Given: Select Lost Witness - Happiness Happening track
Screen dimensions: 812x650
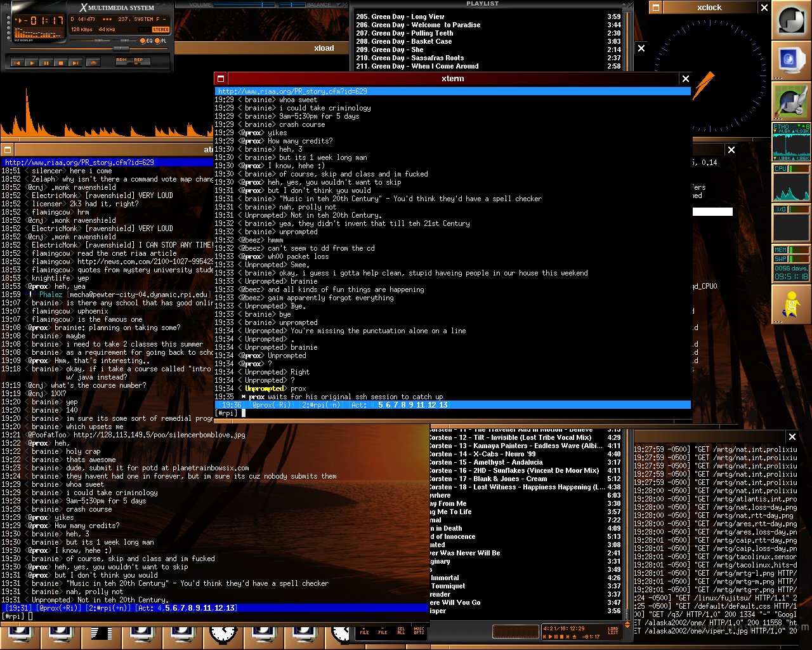Looking at the screenshot, I should [526, 487].
